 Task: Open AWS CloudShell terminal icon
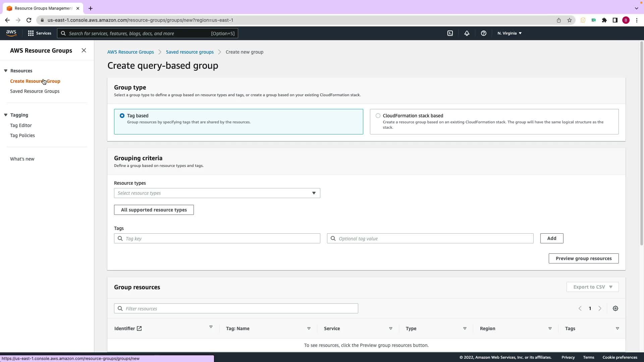[x=450, y=33]
